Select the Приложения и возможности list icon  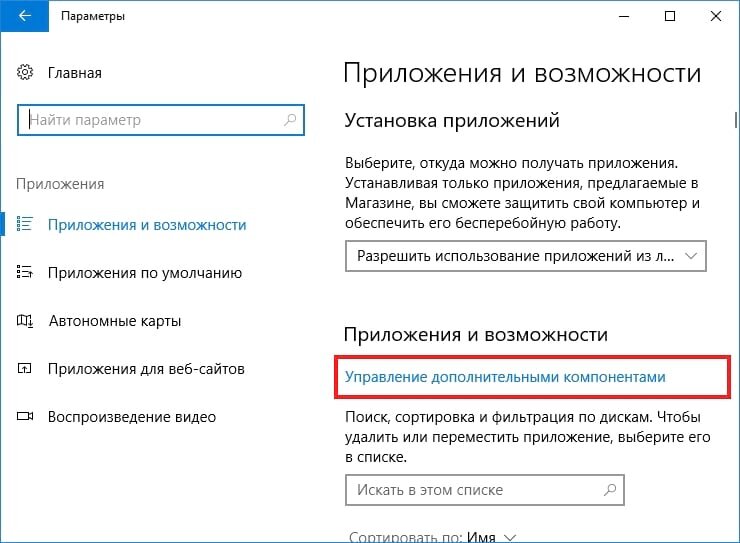(x=25, y=224)
